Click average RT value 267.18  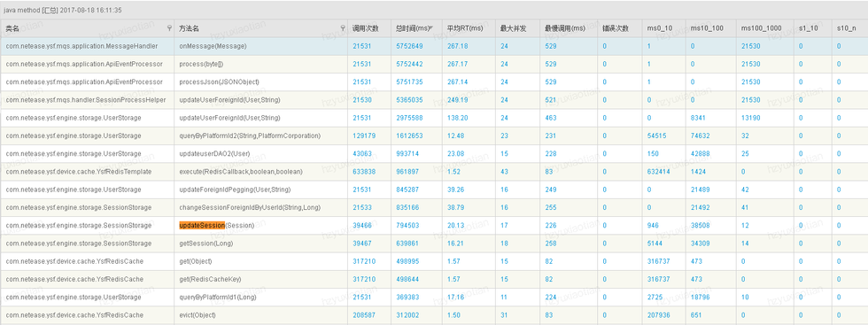(457, 46)
